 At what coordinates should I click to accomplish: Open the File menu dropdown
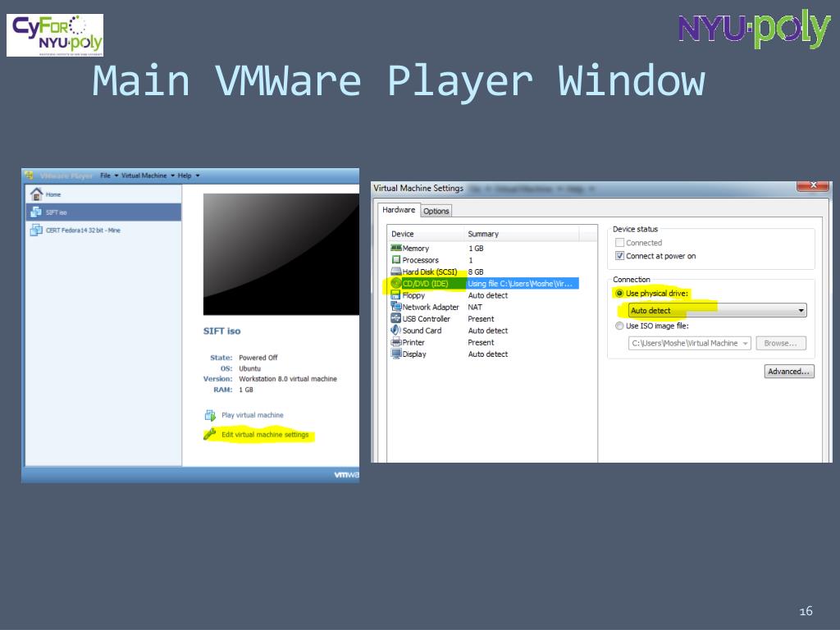[109, 176]
